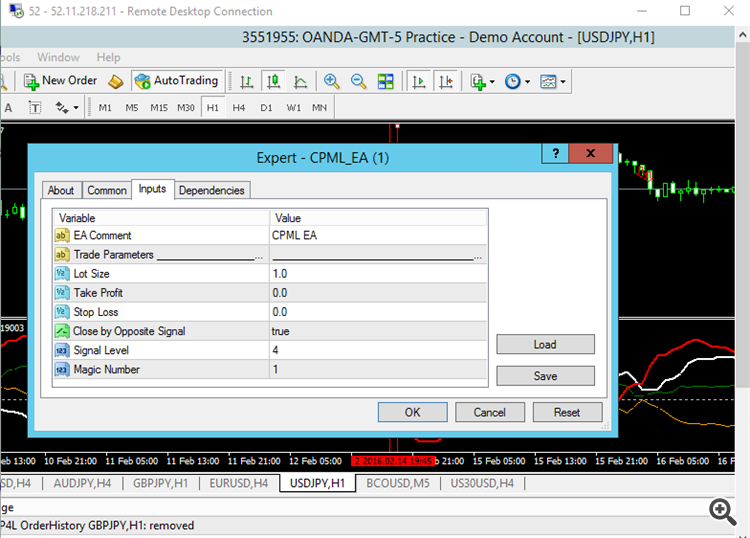Switch to MN timeframe
The width and height of the screenshot is (750, 538).
320,108
